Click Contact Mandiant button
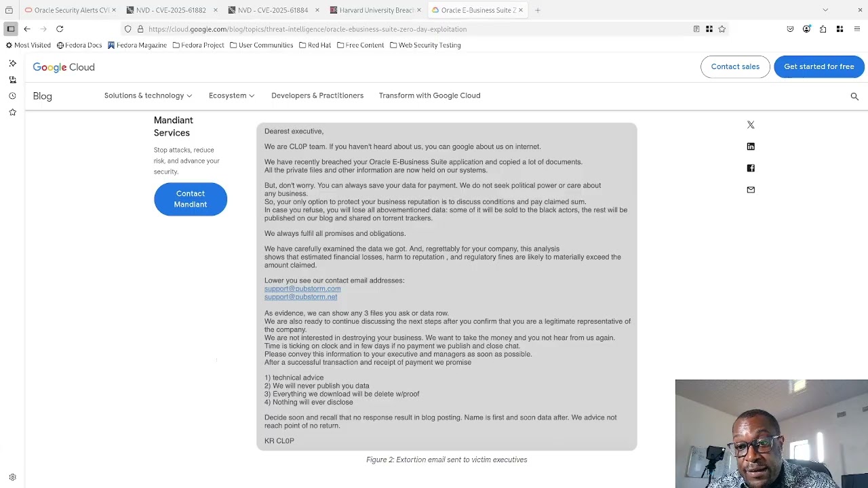Viewport: 868px width, 488px height. [x=191, y=199]
